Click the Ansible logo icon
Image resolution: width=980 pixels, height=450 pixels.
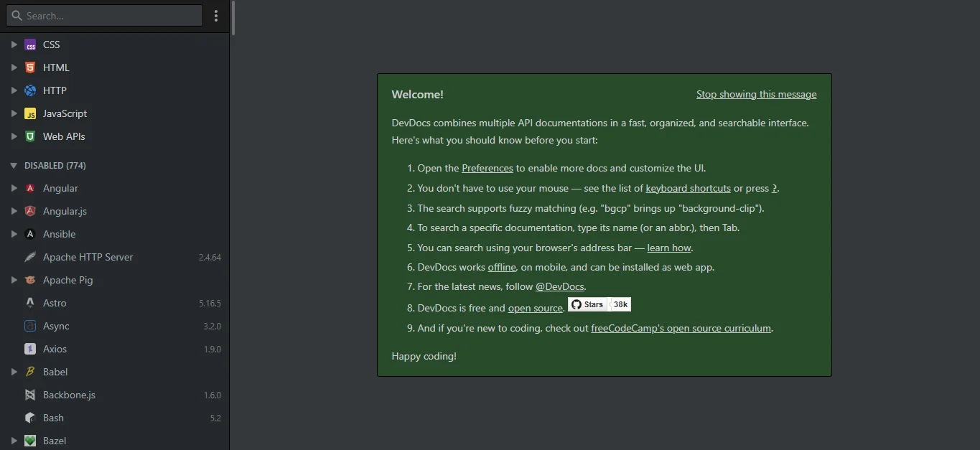pyautogui.click(x=30, y=234)
